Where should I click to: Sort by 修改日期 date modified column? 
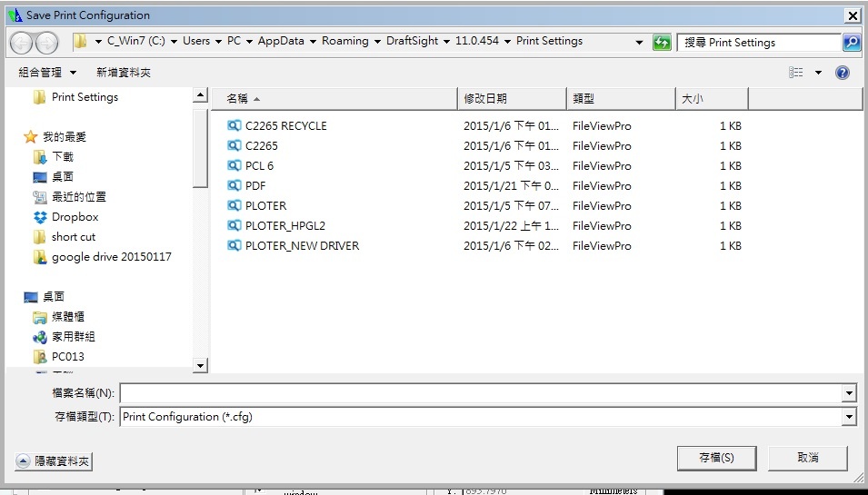513,98
